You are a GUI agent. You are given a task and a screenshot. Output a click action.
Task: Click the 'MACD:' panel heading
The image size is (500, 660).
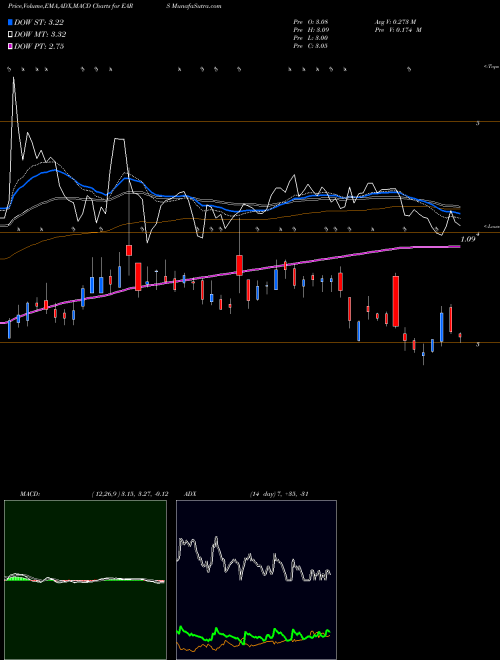(x=30, y=494)
